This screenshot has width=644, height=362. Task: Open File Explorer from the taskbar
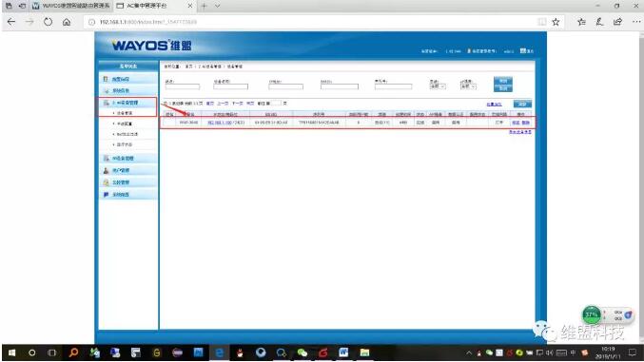tap(364, 352)
